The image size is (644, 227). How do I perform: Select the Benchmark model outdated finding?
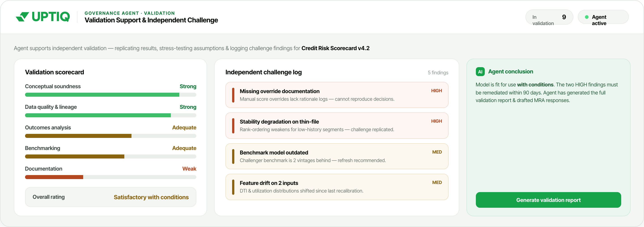point(337,156)
